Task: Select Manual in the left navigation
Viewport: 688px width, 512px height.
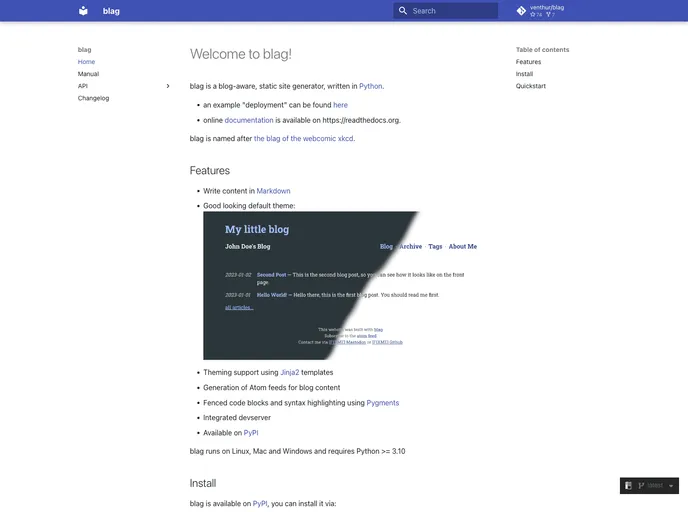Action: 88,74
